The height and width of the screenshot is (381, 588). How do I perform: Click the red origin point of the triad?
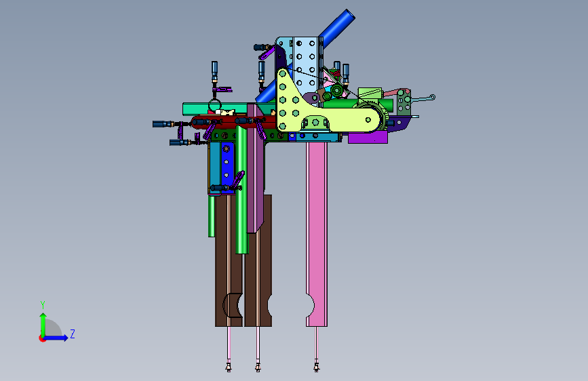click(41, 338)
